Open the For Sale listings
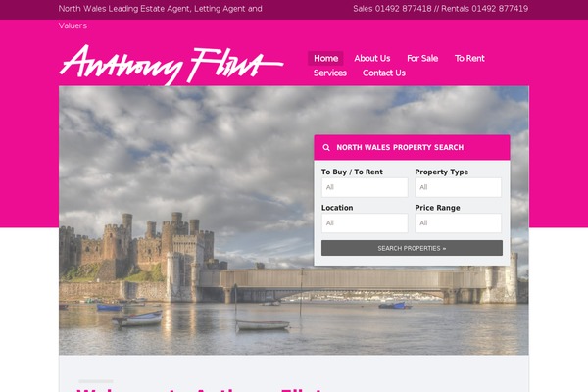The image size is (588, 392). tap(422, 58)
